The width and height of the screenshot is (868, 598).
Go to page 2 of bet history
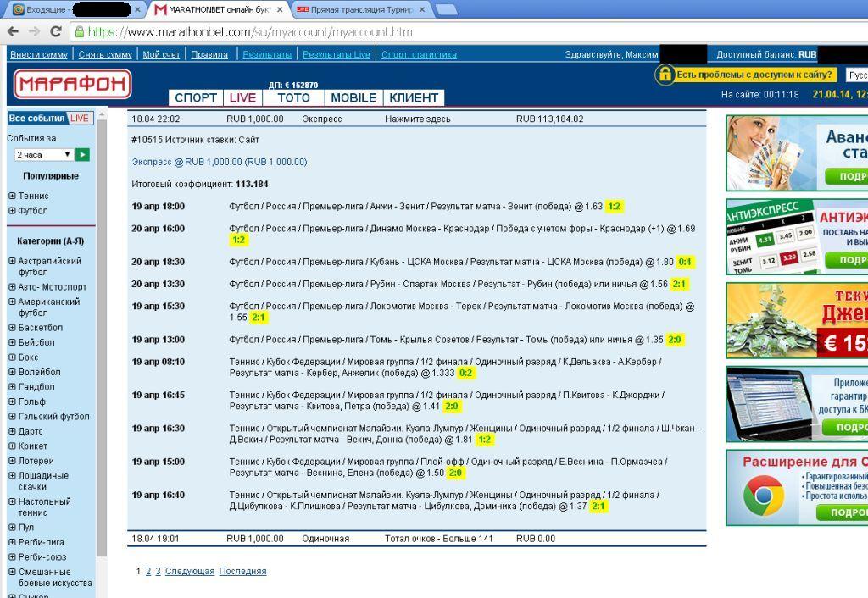click(x=148, y=571)
